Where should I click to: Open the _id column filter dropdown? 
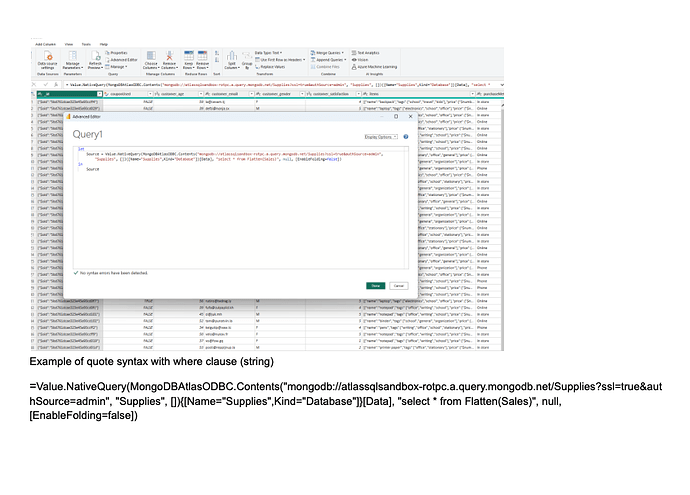99,94
